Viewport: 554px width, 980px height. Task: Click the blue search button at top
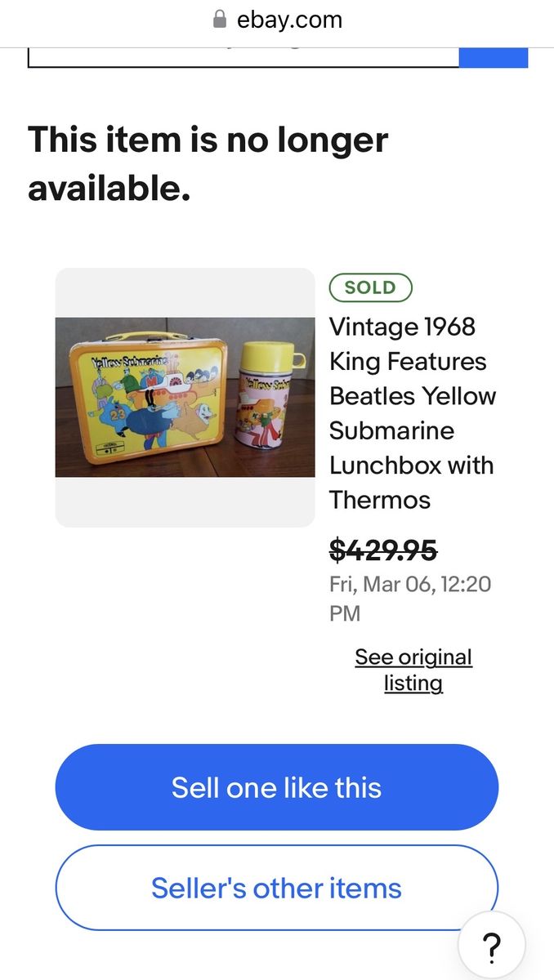493,58
